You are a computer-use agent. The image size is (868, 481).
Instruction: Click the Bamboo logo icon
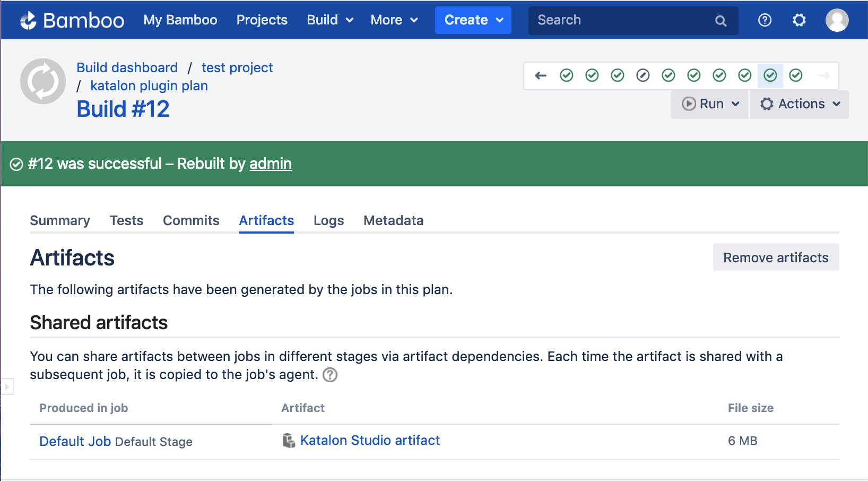[x=28, y=20]
